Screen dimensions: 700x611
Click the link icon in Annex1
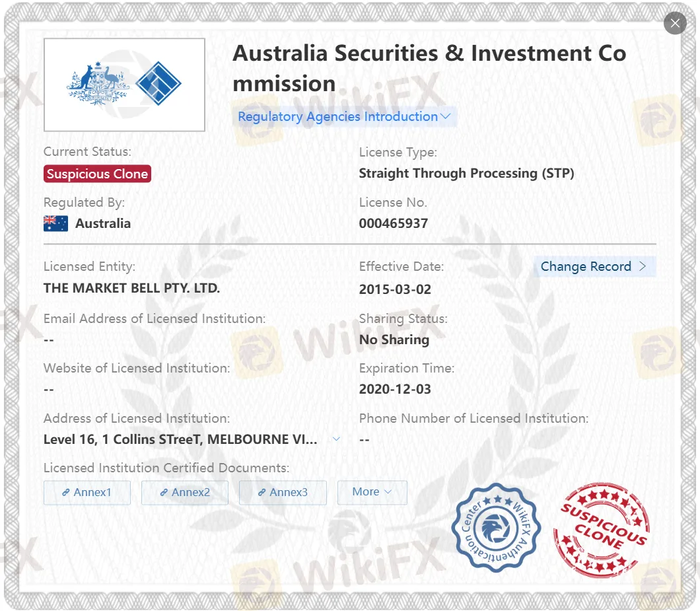(65, 492)
